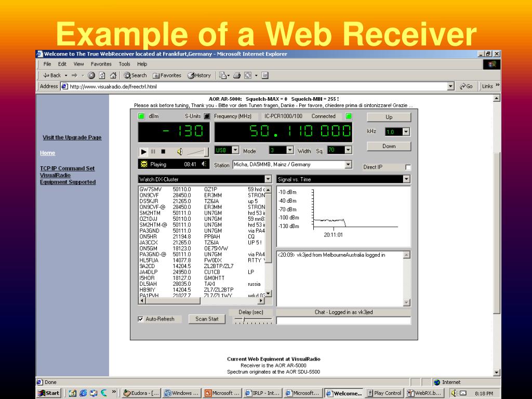This screenshot has height=399, width=532.
Task: Open the Tools menu
Action: tap(124, 64)
